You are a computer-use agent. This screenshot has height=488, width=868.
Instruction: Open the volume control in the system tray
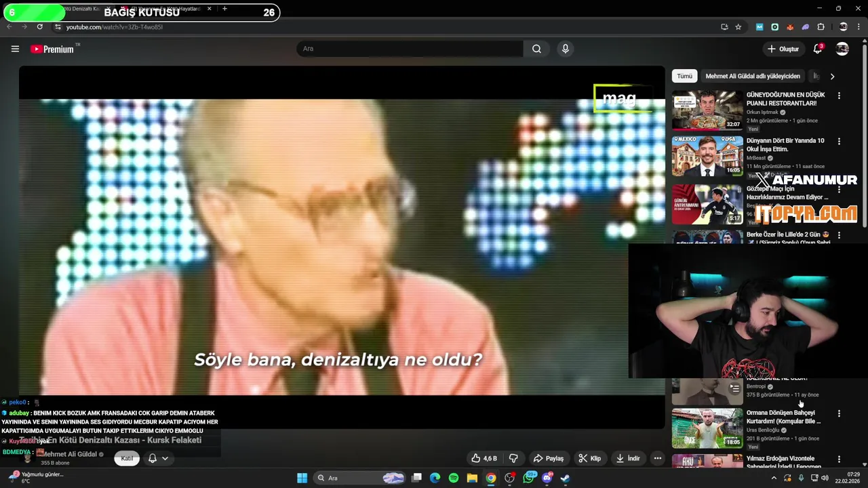825,478
